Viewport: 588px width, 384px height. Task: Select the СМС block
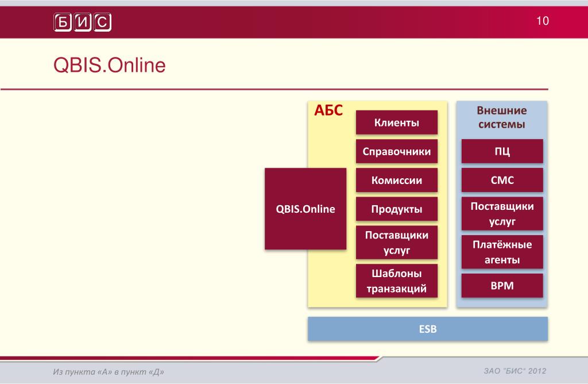click(x=502, y=180)
